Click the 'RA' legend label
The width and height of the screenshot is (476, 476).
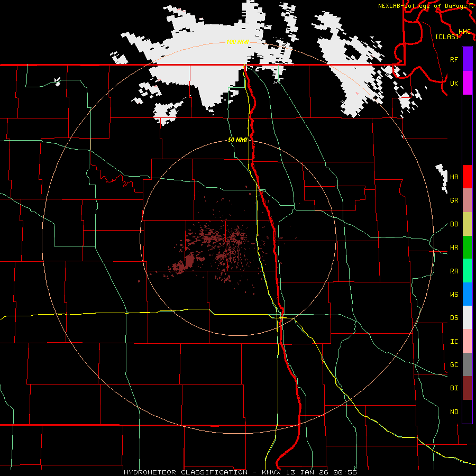tap(454, 271)
